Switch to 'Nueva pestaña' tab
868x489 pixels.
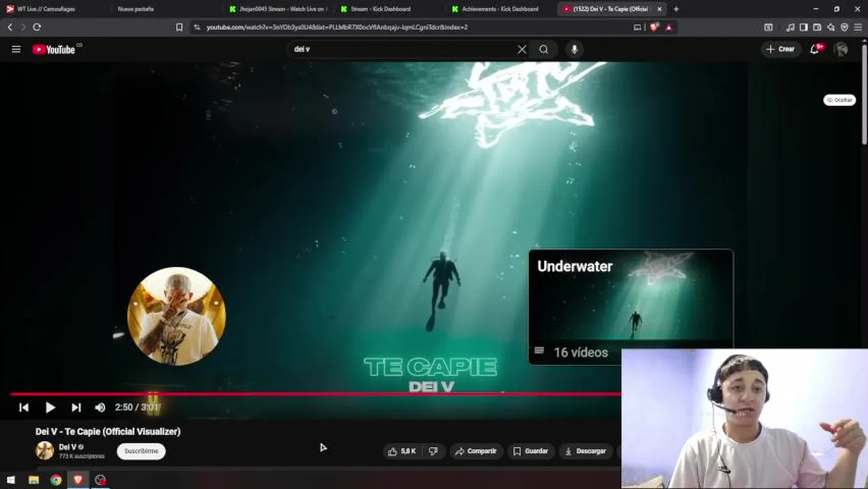click(166, 9)
